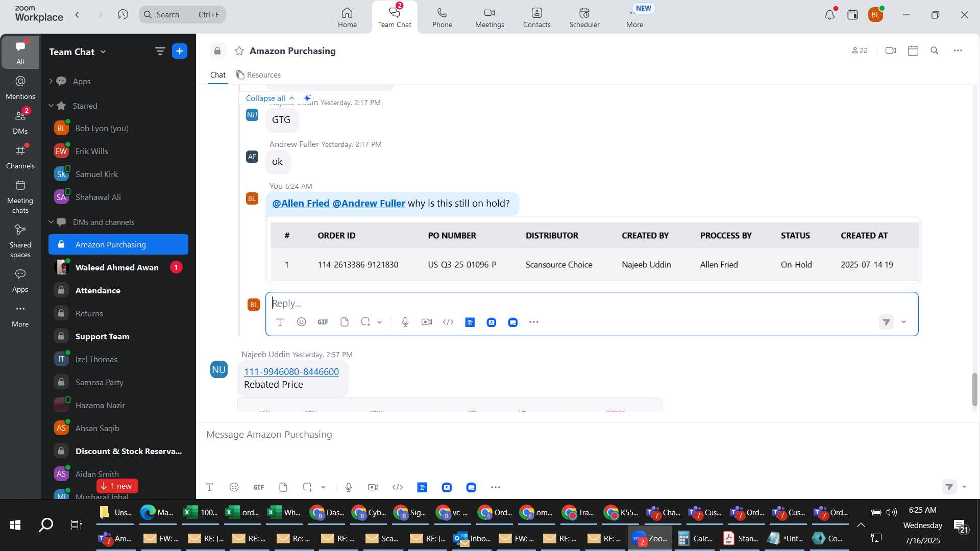Click the Reply input field

coord(592,303)
